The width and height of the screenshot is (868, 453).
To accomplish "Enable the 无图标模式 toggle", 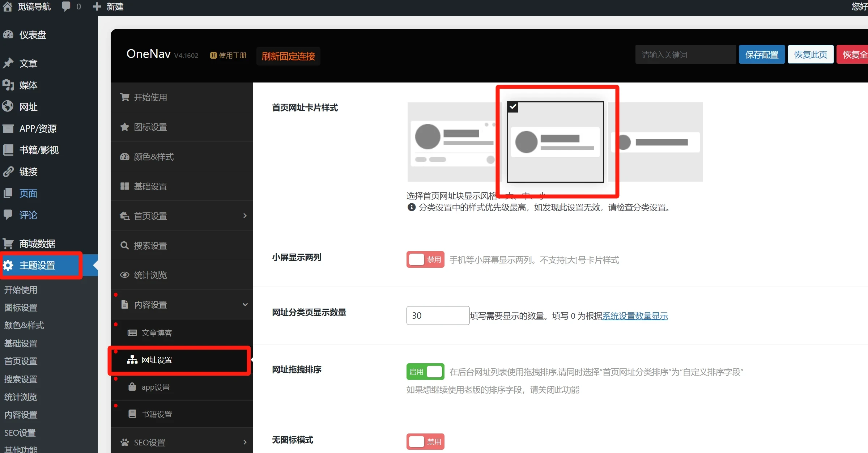I will click(425, 441).
